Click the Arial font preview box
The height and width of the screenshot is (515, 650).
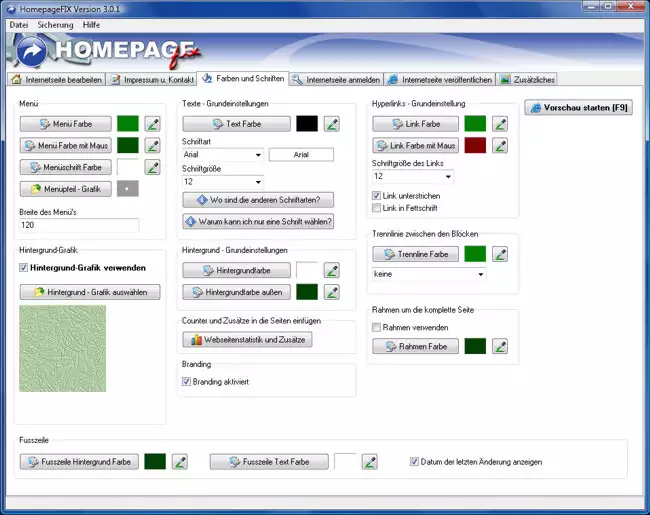click(301, 155)
